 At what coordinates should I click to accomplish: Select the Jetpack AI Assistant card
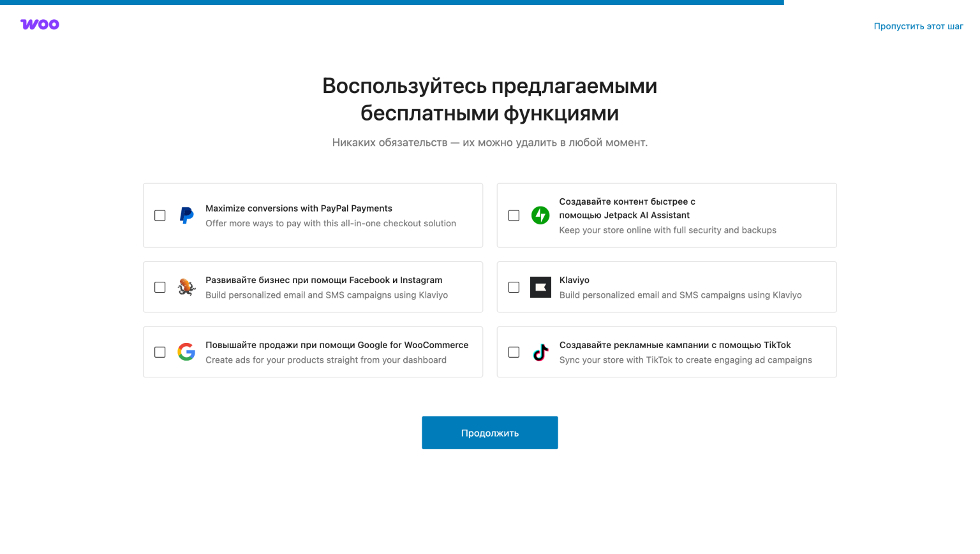(x=666, y=215)
